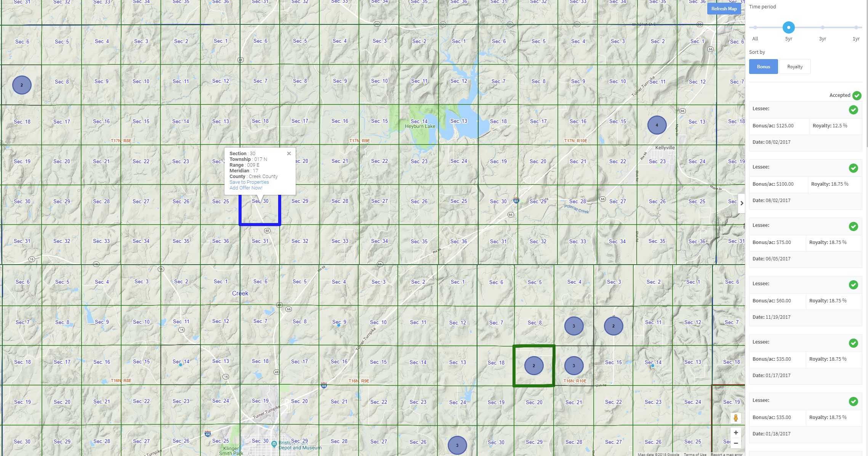Click Sec. 31 below highlighted Sec. 30
868x456 pixels.
[260, 241]
